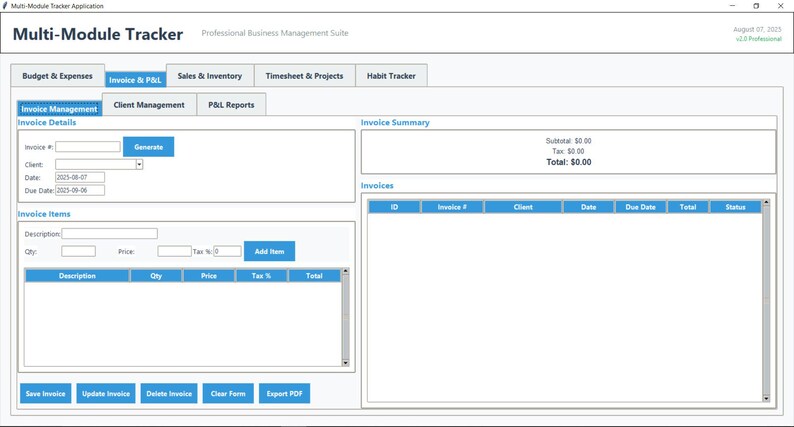Focus the Invoice # input field
Screen dimensions: 794x427
88,147
